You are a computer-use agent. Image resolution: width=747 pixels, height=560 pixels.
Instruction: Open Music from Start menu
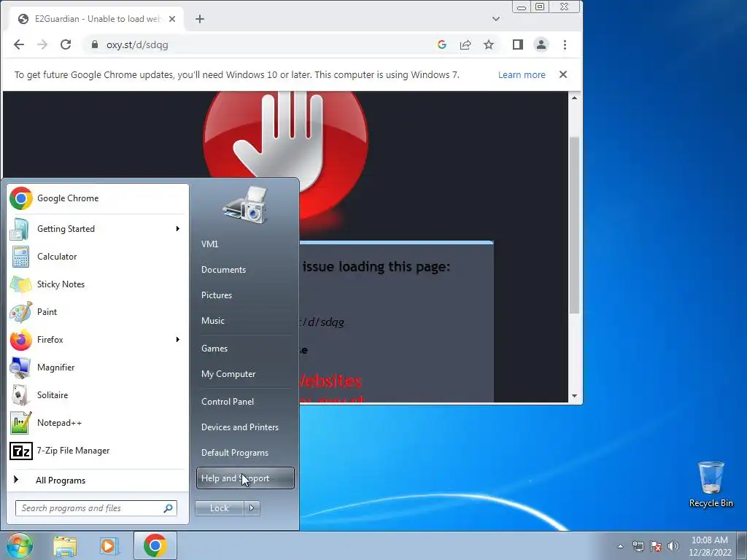tap(245, 321)
